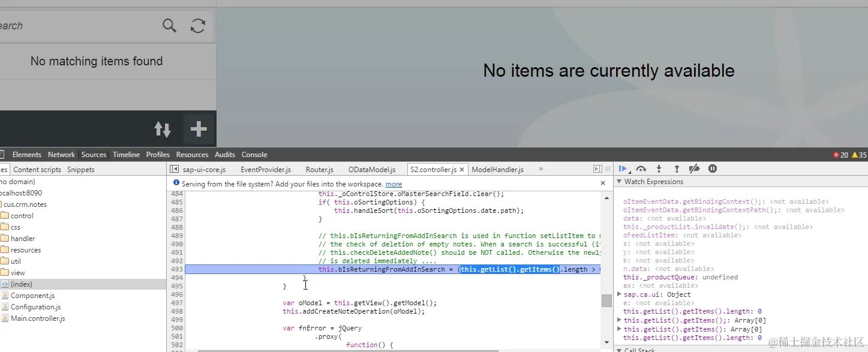Open the ODataModel.js file tab
868x352 pixels.
[372, 170]
